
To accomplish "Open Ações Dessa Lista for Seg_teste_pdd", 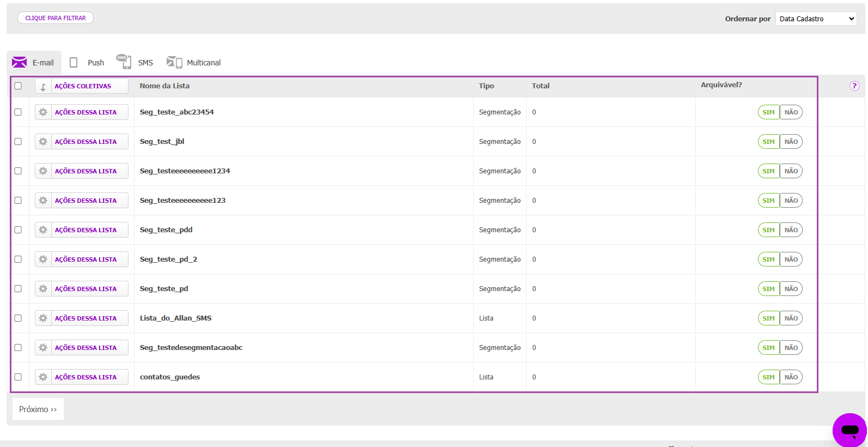I will tap(82, 230).
